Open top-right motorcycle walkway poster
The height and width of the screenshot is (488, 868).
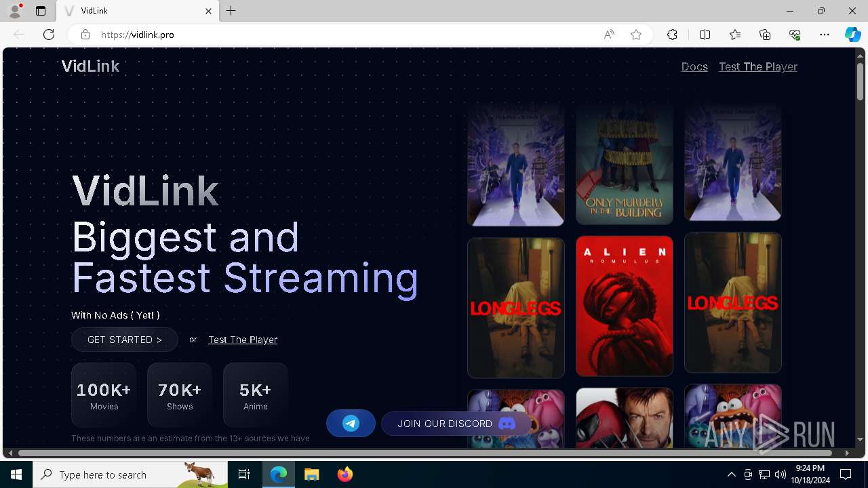coord(733,163)
